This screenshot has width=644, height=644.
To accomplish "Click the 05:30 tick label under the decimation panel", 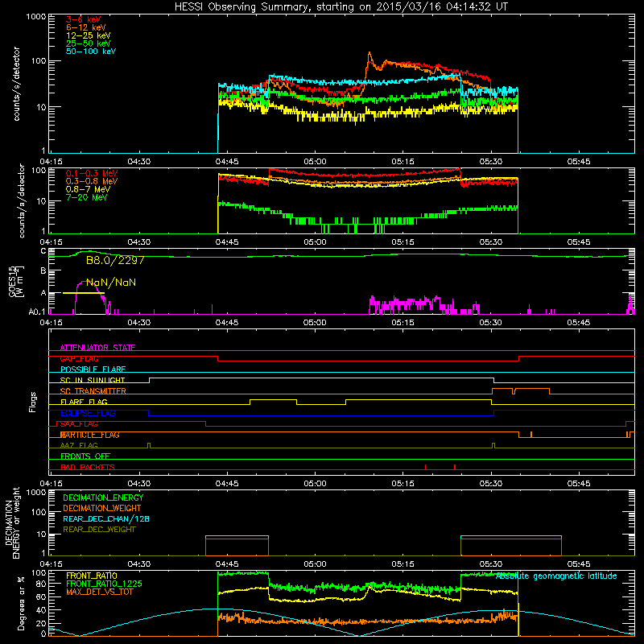I will pyautogui.click(x=491, y=564).
